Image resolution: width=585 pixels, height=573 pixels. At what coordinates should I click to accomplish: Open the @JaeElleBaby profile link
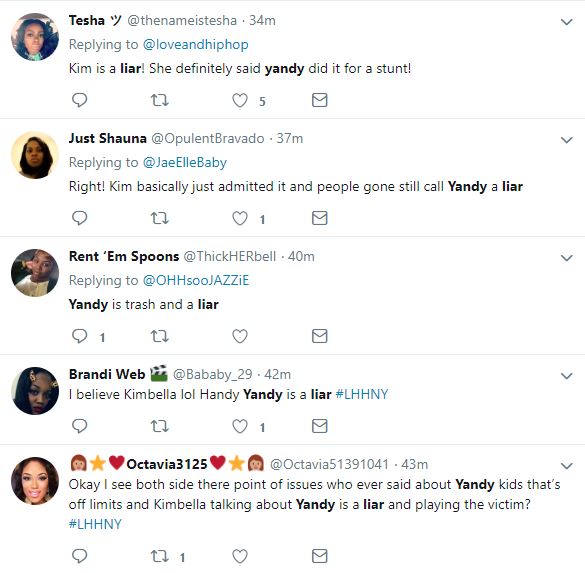coord(185,163)
